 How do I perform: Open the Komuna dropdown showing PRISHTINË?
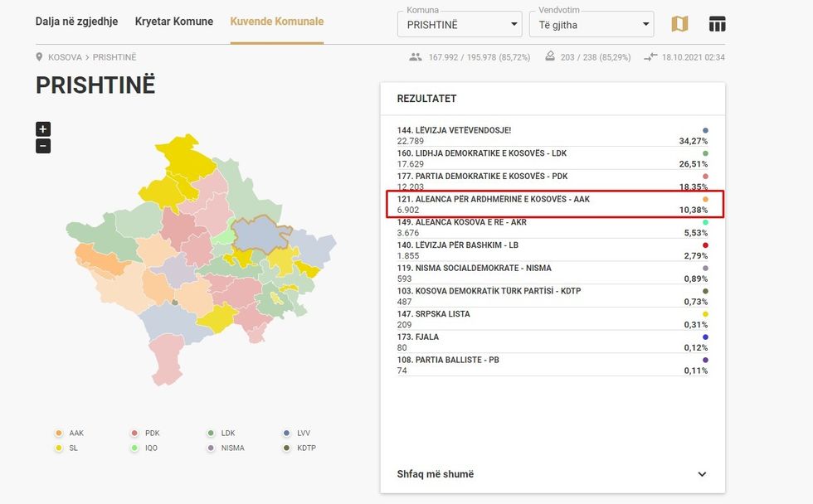(459, 25)
